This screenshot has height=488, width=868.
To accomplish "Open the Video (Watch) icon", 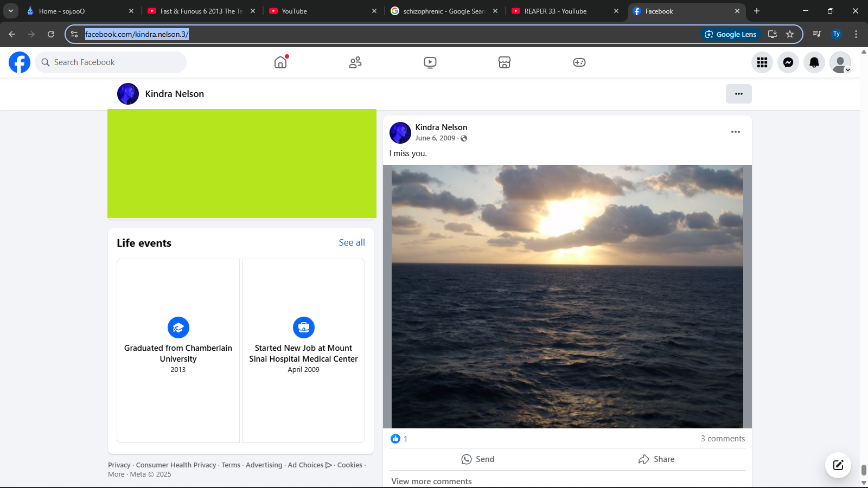I will 430,62.
